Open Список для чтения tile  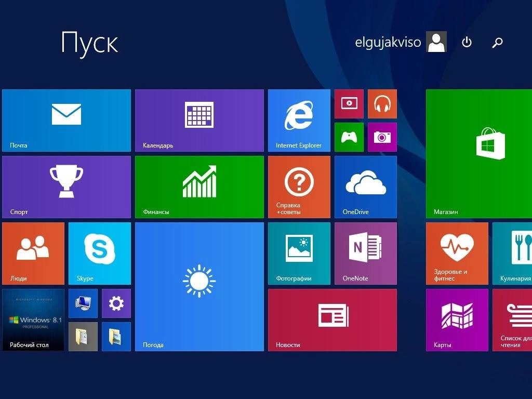[x=512, y=320]
